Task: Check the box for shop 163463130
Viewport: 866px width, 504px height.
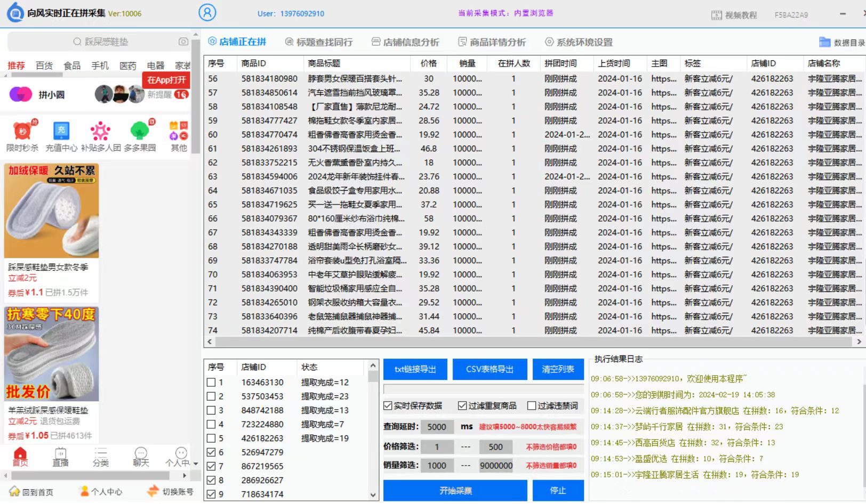Action: tap(211, 383)
